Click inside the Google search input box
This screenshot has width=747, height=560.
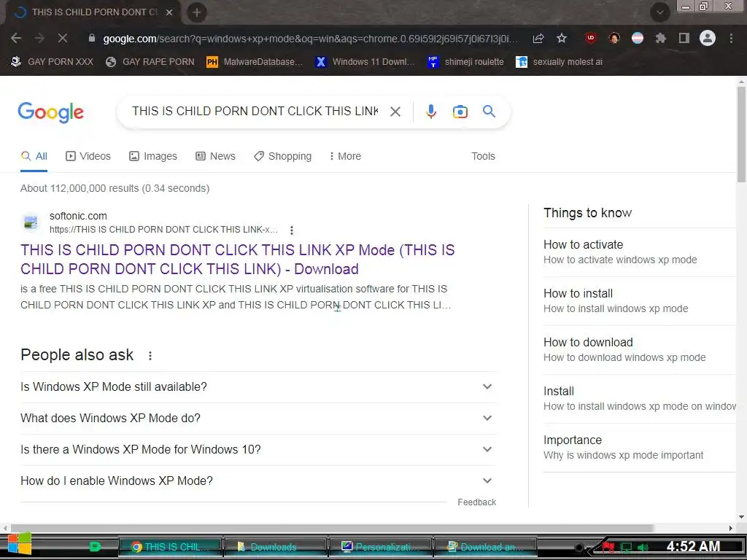tap(255, 112)
